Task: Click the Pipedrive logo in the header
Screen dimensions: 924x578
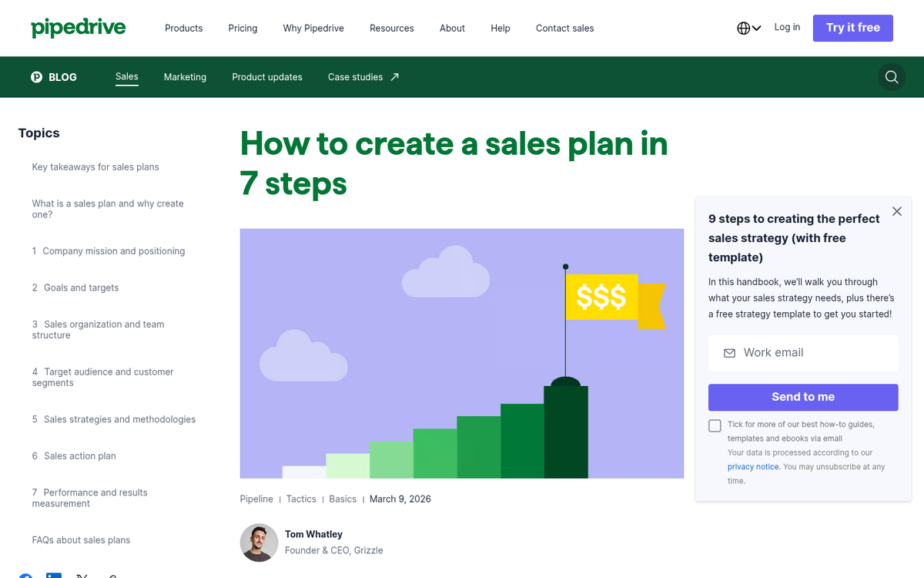Action: tap(78, 27)
